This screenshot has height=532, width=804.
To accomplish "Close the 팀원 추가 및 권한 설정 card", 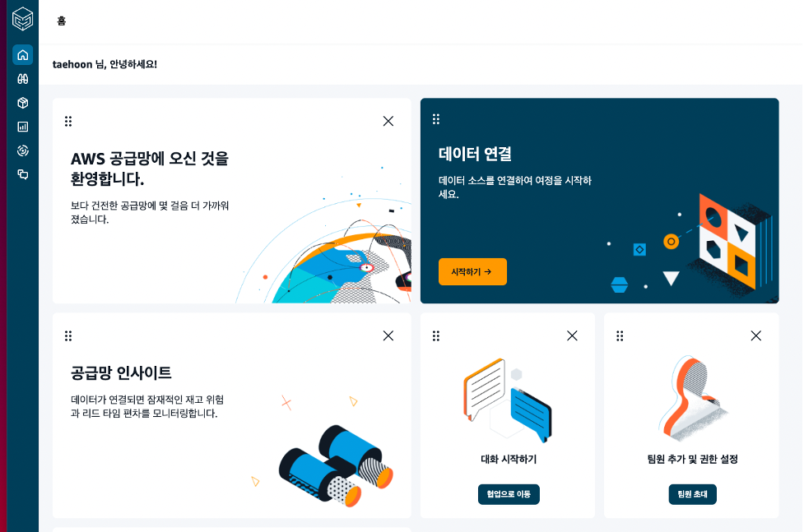I will [755, 335].
